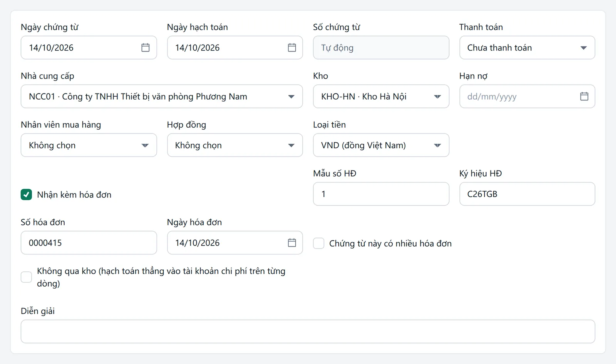Click the Diễn giải label
Screen dimensions: 616x364
click(x=38, y=311)
